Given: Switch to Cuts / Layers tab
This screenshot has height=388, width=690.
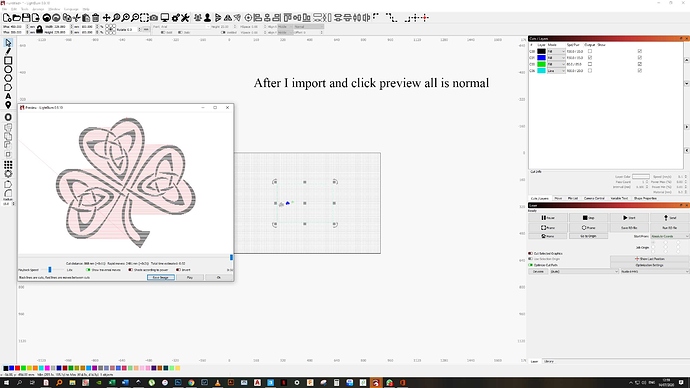Looking at the screenshot, I should tap(540, 198).
